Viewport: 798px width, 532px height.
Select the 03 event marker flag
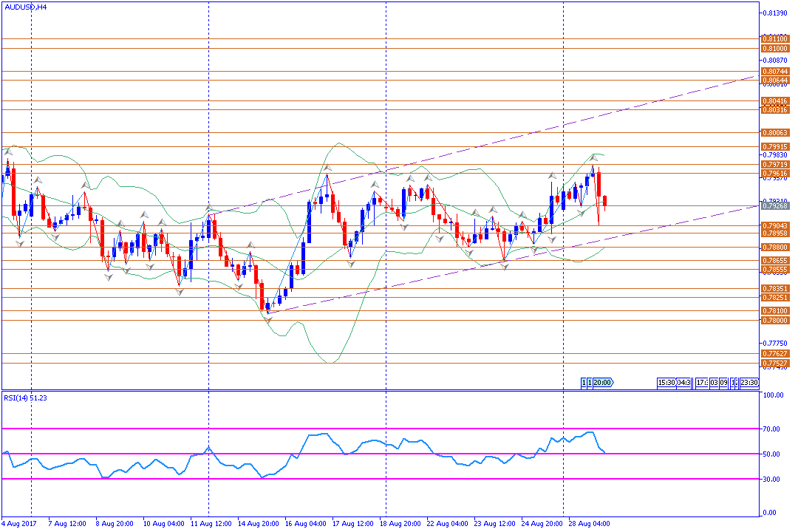click(715, 382)
